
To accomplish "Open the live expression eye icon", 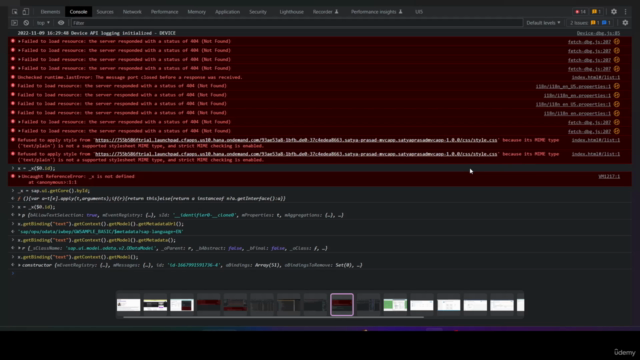I will 61,23.
